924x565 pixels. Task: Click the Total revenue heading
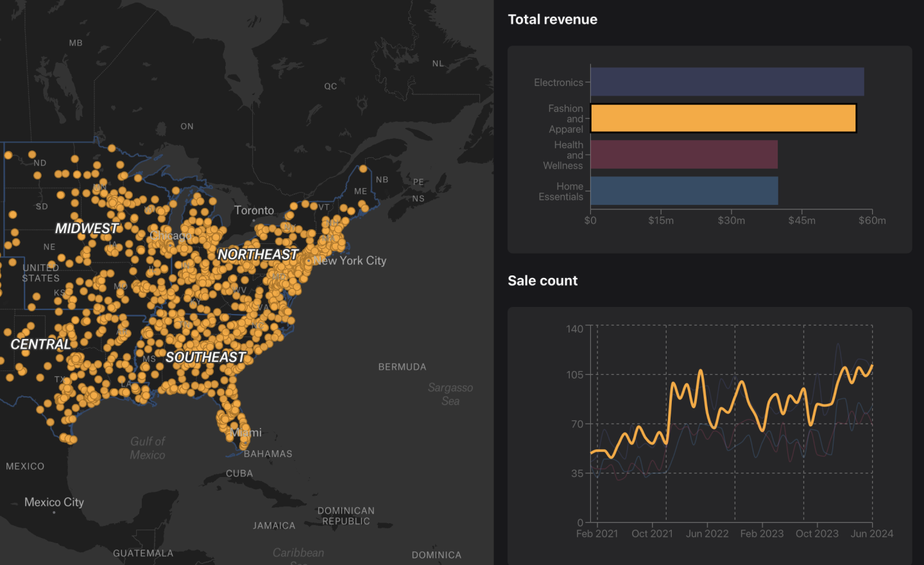point(552,20)
